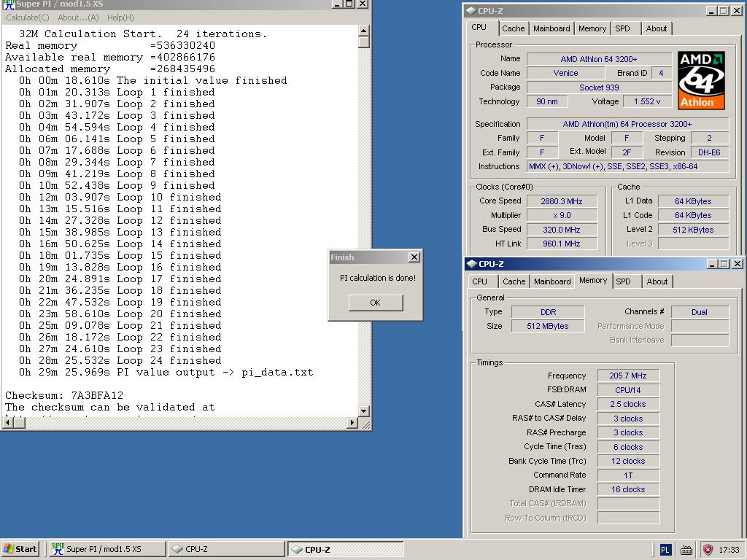This screenshot has height=560, width=747.
Task: Select CPU tab in bottom CPU-Z window
Action: [x=480, y=281]
